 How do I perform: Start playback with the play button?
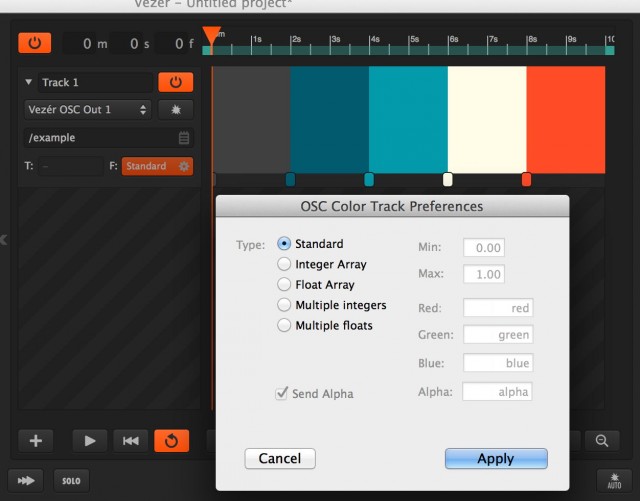pos(89,440)
